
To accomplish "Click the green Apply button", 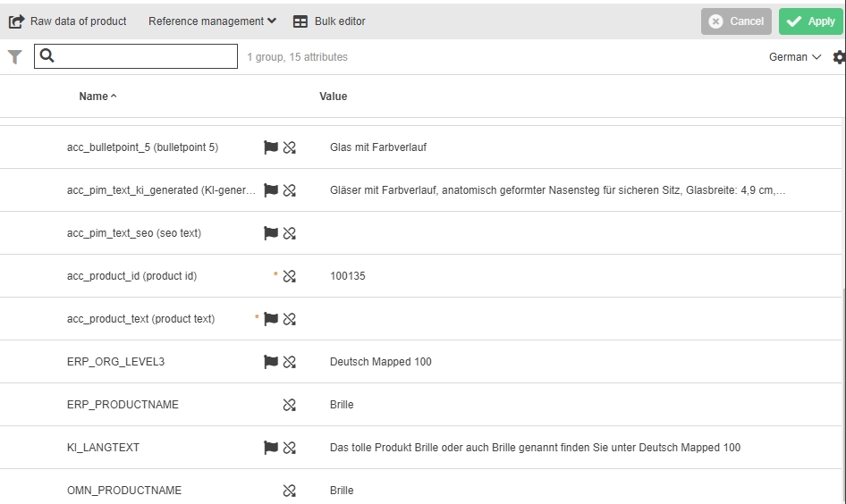I will (x=810, y=21).
